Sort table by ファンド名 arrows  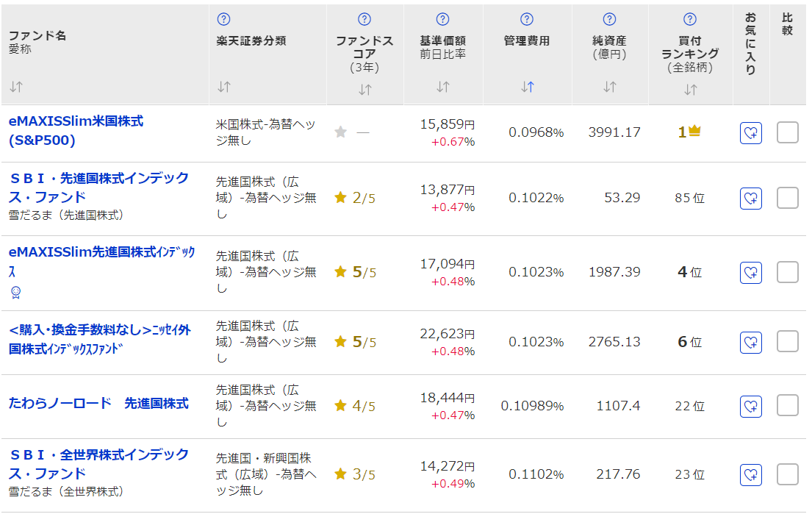coord(16,87)
